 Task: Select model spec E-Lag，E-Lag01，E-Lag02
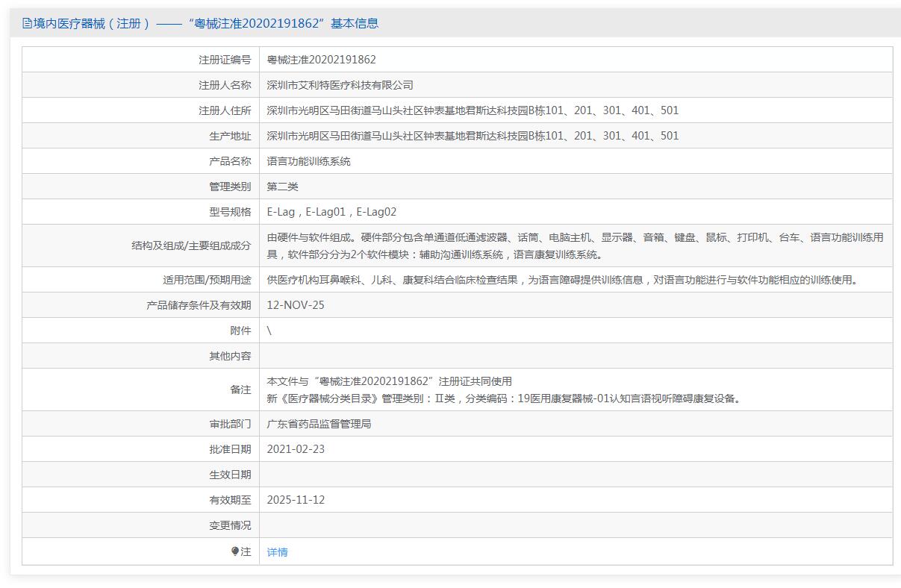[331, 212]
